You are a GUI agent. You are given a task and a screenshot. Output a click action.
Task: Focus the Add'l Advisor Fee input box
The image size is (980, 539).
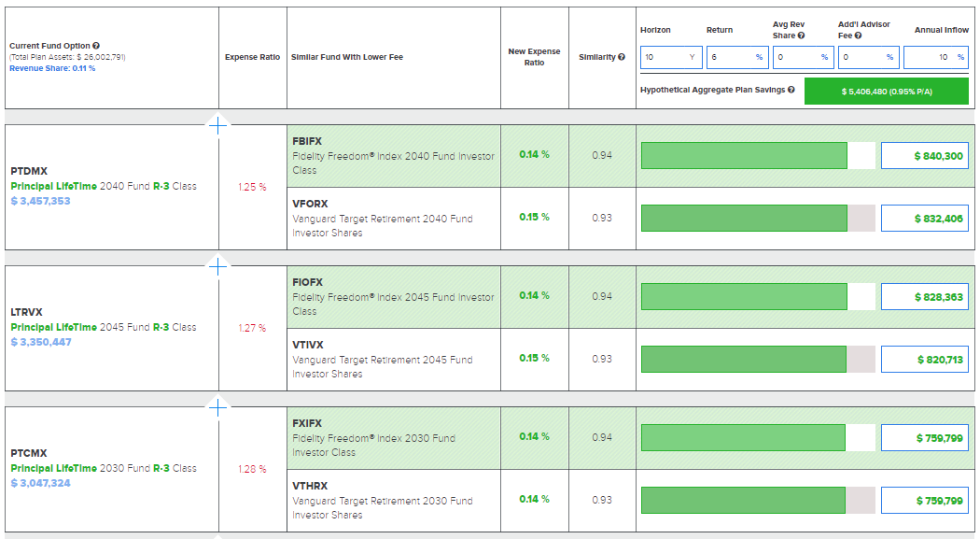pos(866,57)
